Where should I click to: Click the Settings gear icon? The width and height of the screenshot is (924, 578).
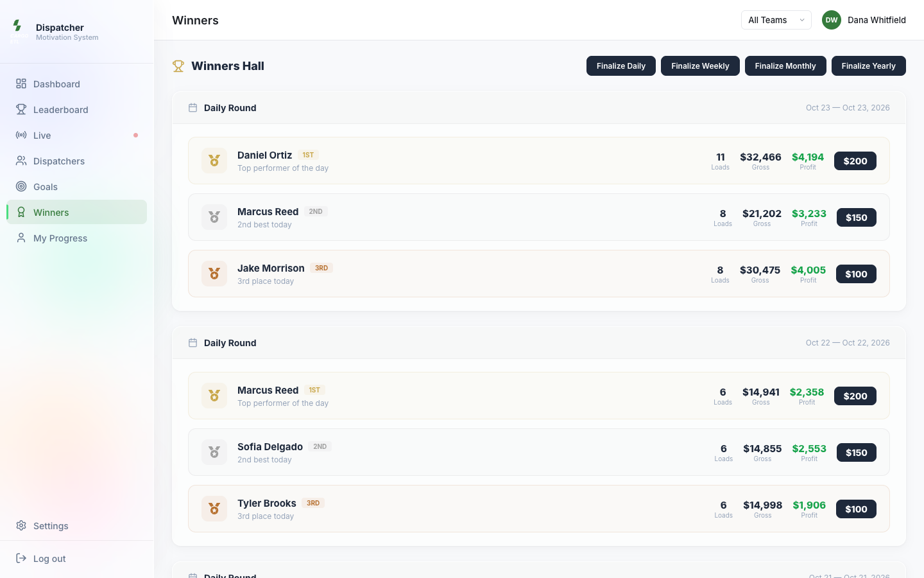21,526
